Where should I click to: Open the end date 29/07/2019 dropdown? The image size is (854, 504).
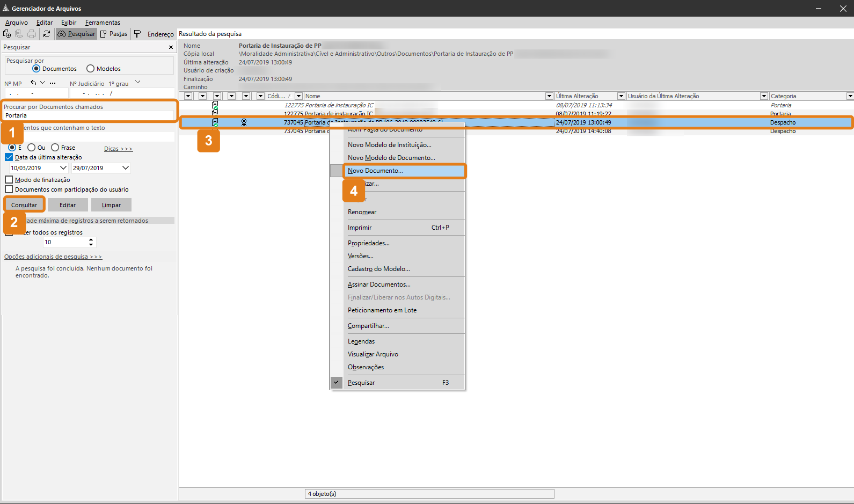126,168
